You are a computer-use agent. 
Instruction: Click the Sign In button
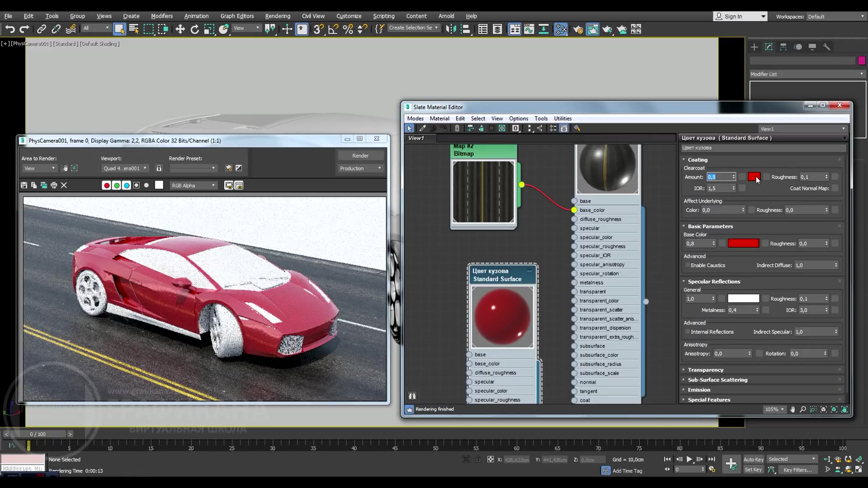tap(740, 16)
